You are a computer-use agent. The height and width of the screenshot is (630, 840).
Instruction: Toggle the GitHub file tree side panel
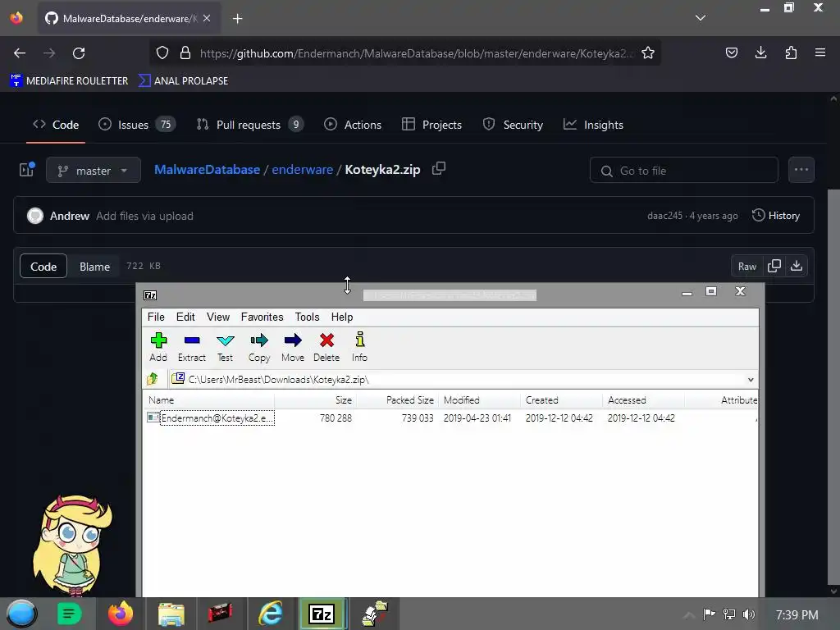tap(27, 170)
